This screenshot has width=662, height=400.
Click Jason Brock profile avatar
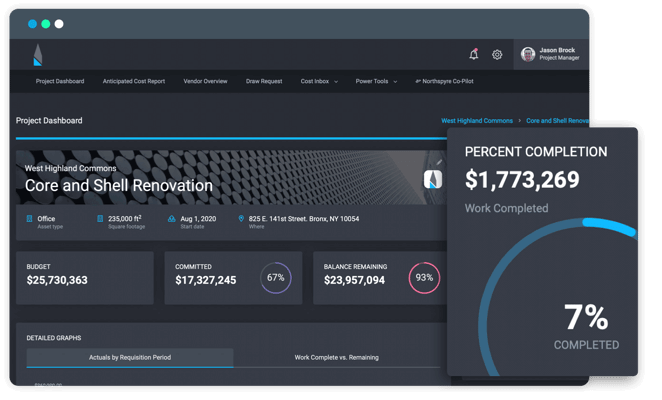(528, 54)
